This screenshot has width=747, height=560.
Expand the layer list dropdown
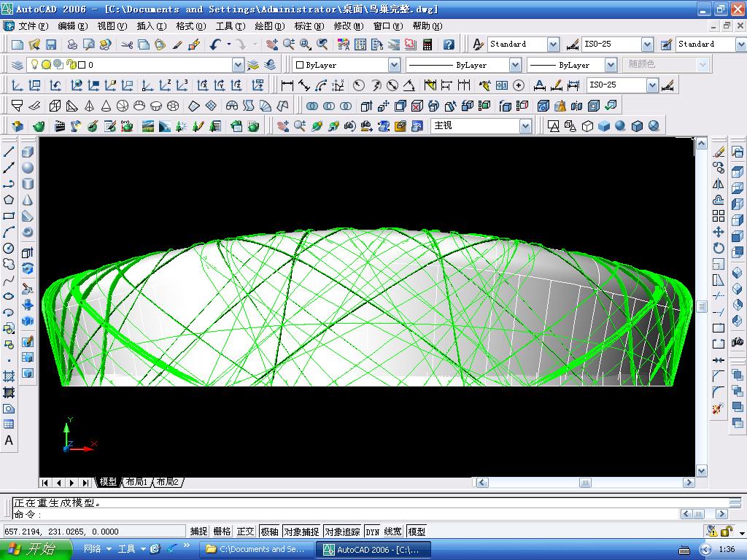[238, 65]
